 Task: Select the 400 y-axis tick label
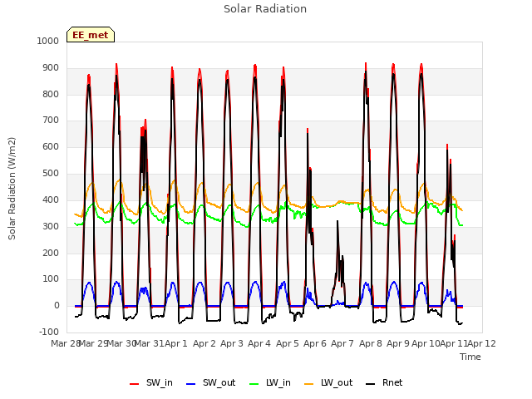coord(51,199)
